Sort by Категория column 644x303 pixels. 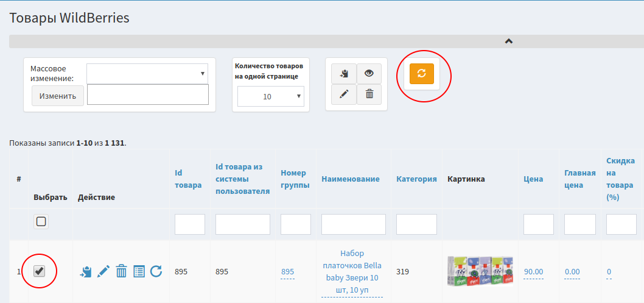click(x=416, y=179)
